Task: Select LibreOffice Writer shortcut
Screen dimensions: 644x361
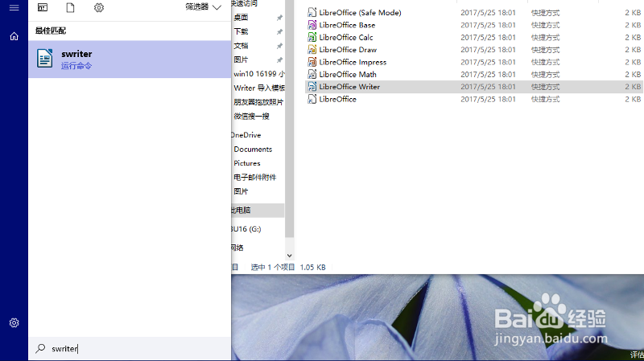Action: tap(349, 87)
